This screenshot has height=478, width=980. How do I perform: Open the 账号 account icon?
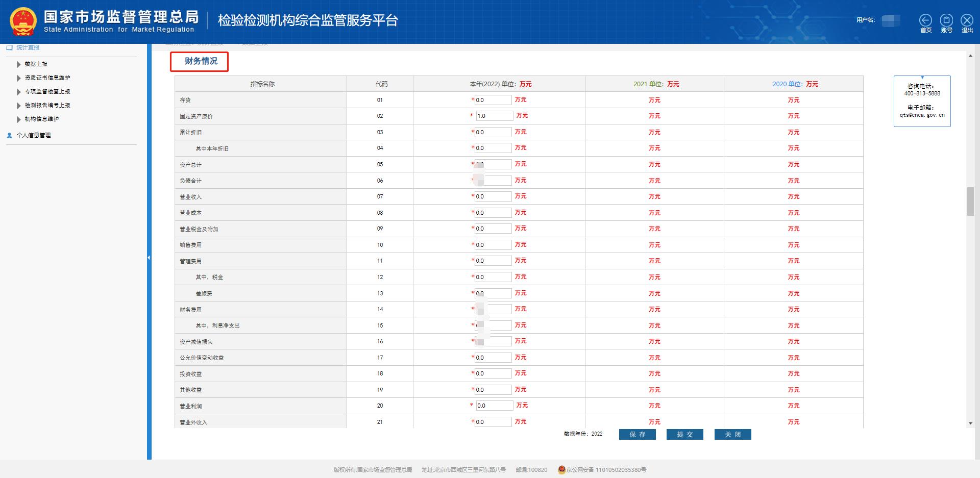[946, 20]
